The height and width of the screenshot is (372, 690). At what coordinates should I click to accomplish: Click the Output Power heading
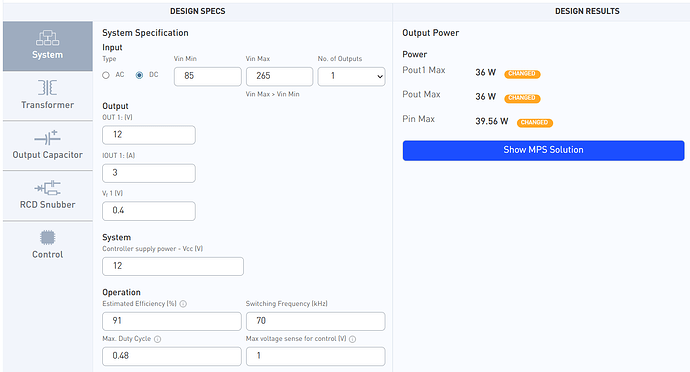[430, 33]
